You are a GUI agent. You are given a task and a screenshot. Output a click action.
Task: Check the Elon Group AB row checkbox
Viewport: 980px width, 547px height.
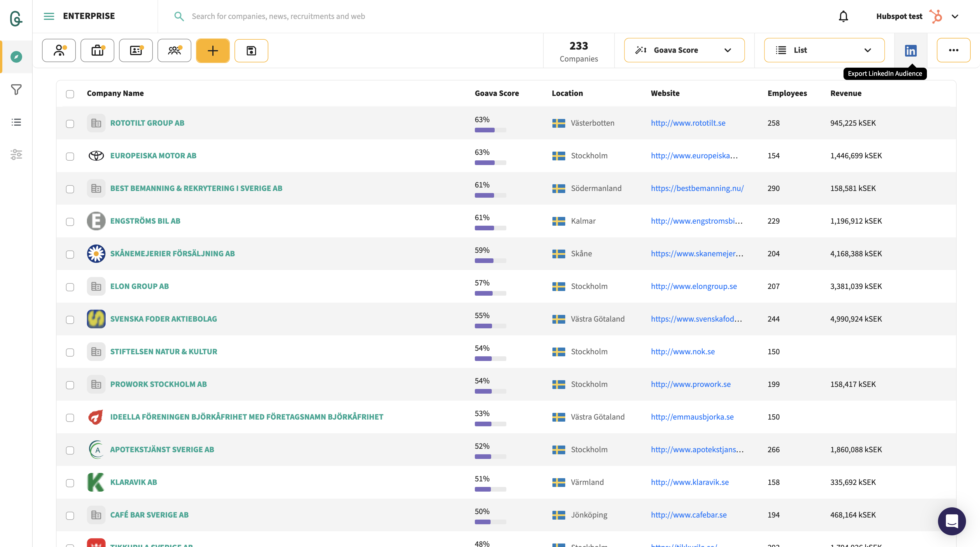click(x=70, y=287)
